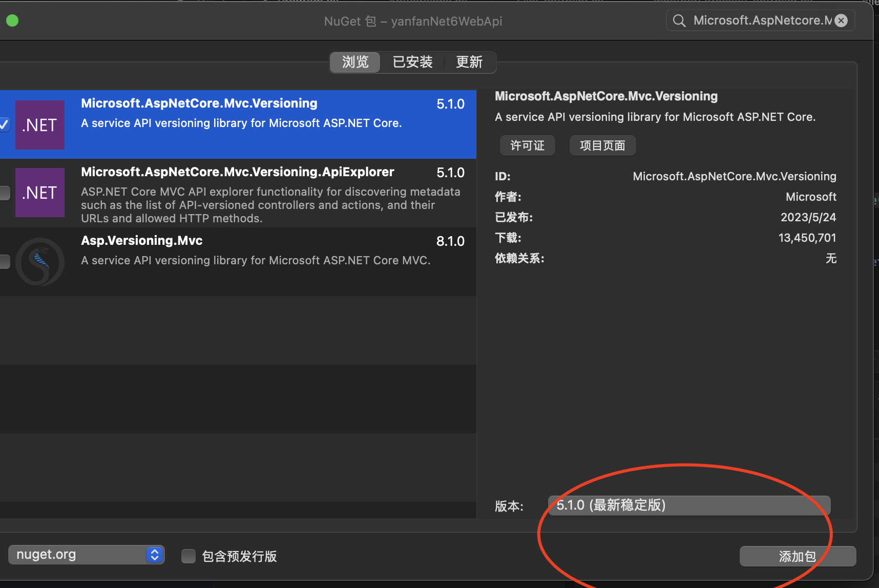Click the 添加包 button
Viewport: 879px width, 588px height.
pos(797,556)
